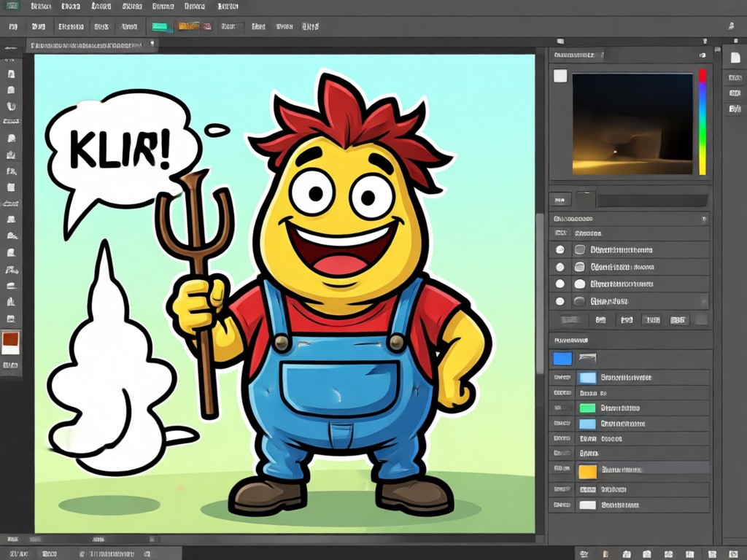Toggle the first circular visibility dot in the layers list
This screenshot has width=747, height=560.
560,249
